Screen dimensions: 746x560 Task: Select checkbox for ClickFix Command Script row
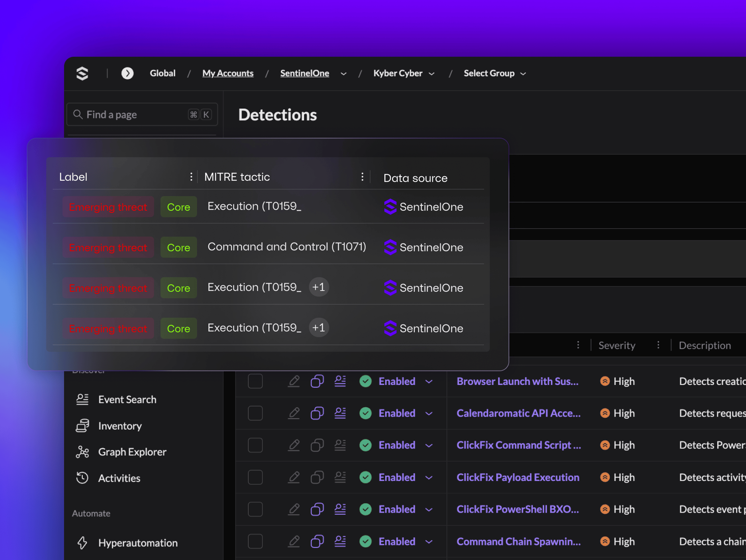pos(255,445)
